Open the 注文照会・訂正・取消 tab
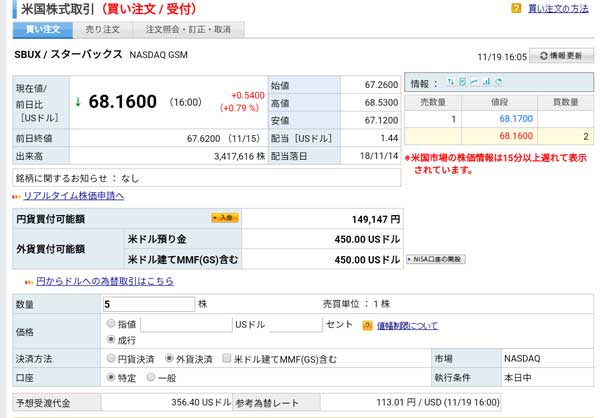The image size is (600, 418). (x=187, y=29)
